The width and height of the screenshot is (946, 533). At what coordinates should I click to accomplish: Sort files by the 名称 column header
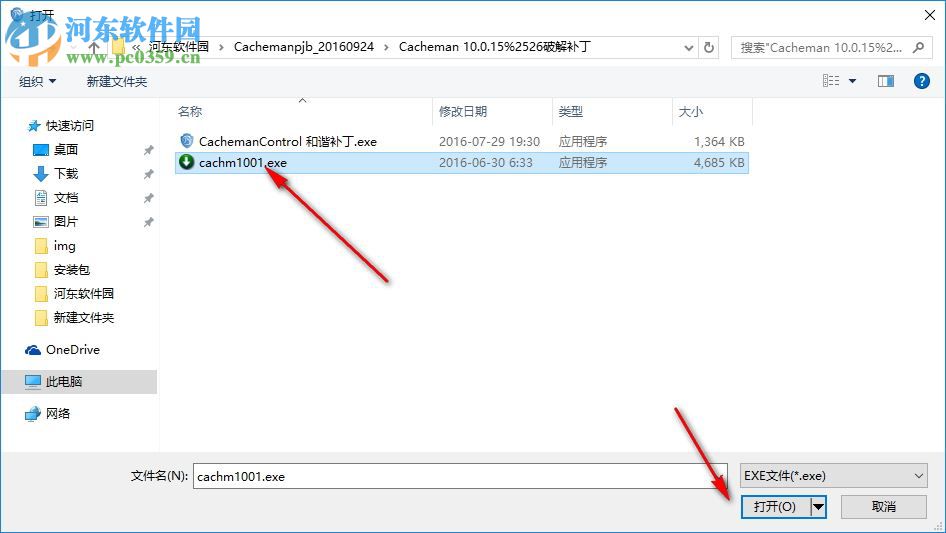(190, 112)
